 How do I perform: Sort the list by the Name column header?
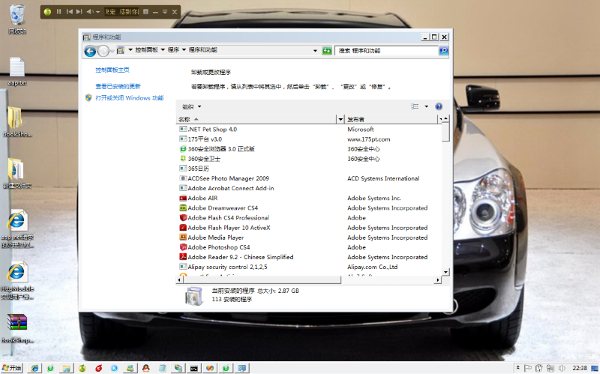(x=256, y=119)
